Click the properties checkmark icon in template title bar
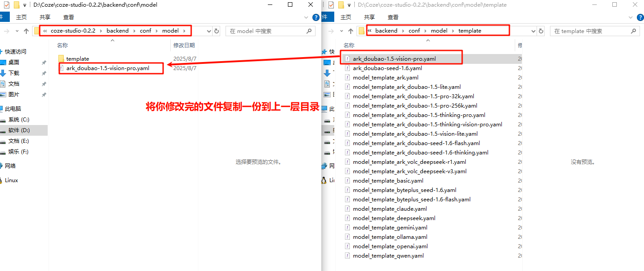 [x=331, y=5]
